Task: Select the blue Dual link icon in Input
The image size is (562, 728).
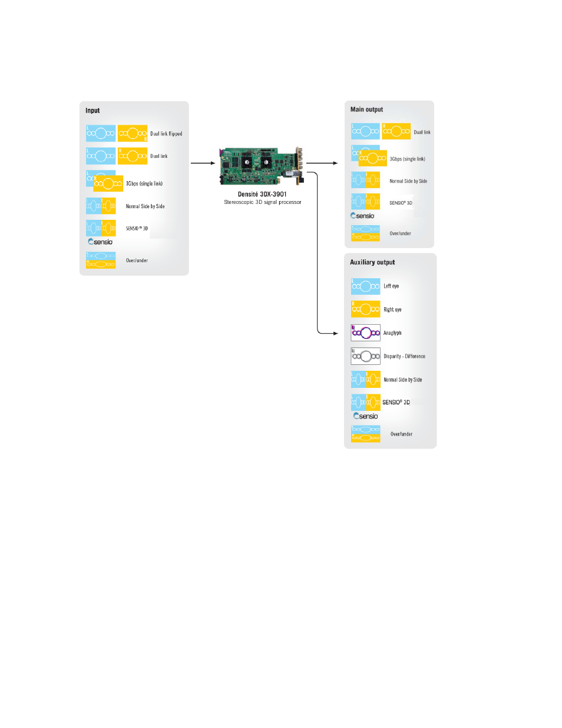Action: pos(101,156)
